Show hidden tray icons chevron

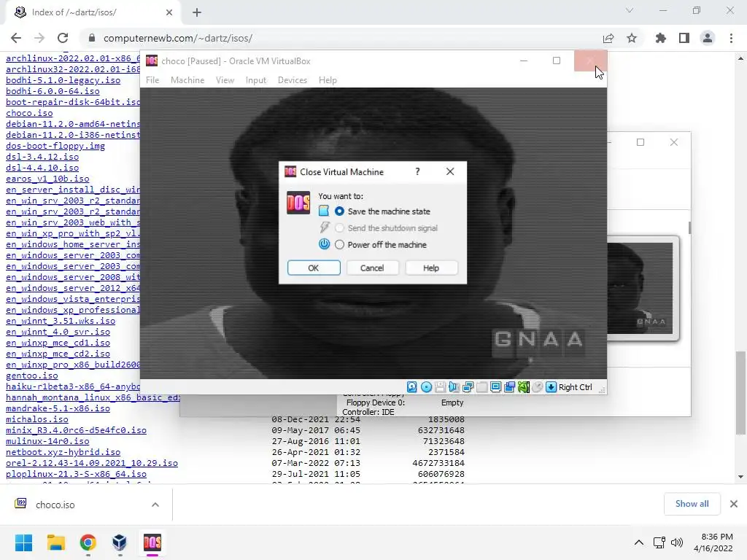[x=639, y=542]
